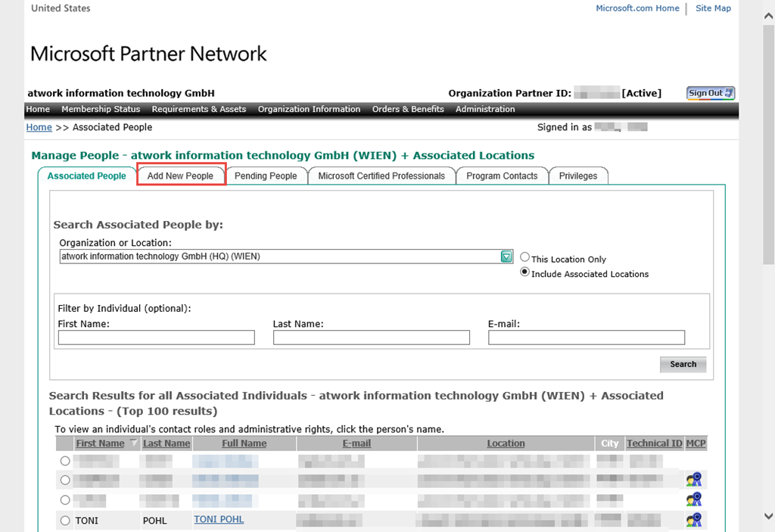Click into the Last Name filter field
Viewport: 775px width, 532px height.
click(x=371, y=338)
